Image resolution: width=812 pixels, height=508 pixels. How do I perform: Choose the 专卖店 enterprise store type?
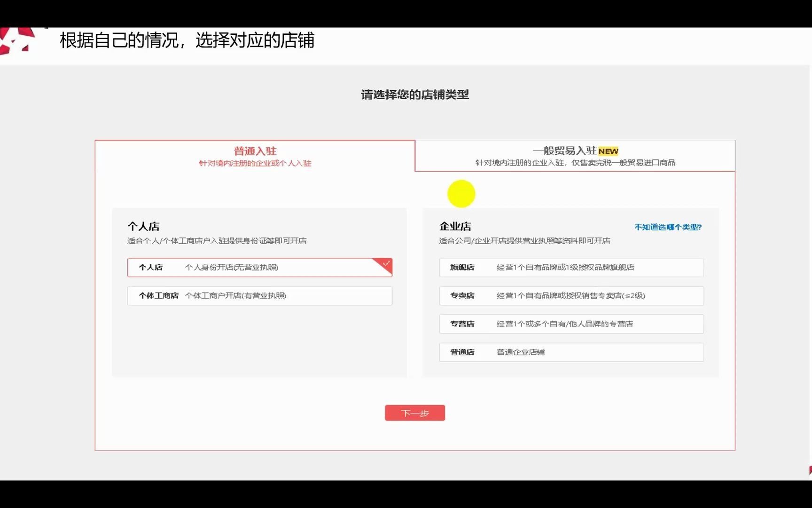[571, 295]
